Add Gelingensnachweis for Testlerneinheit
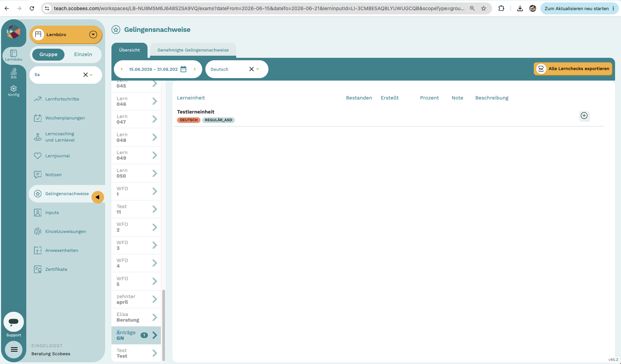Screen dimensions: 621x364 pos(584,116)
